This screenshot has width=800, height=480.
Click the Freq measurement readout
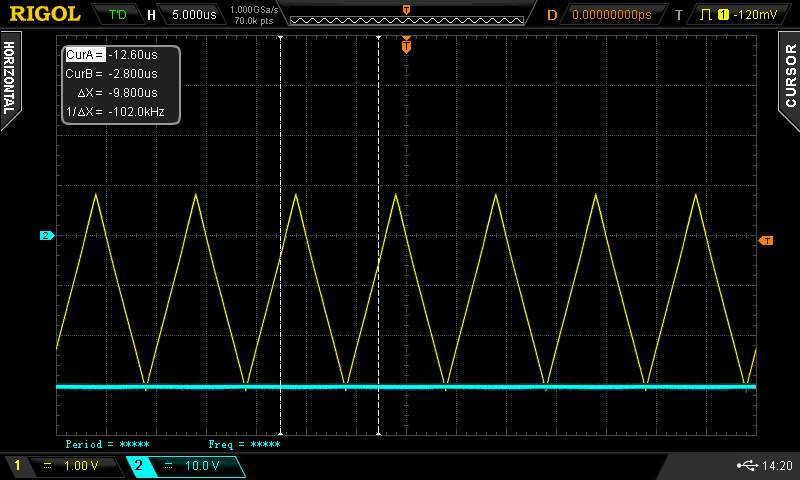(244, 444)
